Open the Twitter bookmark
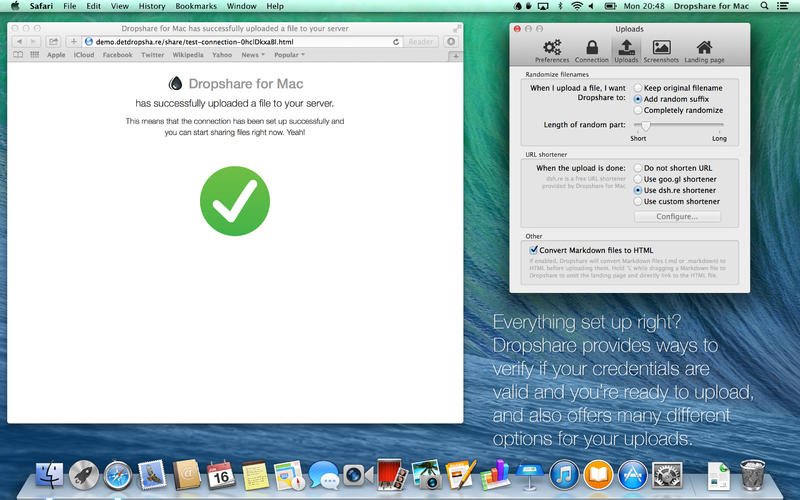The image size is (800, 500). 153,55
